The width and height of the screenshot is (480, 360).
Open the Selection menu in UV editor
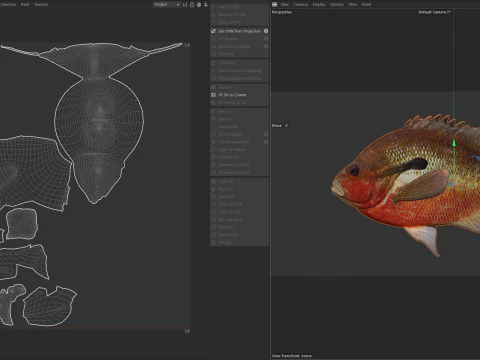click(x=8, y=5)
